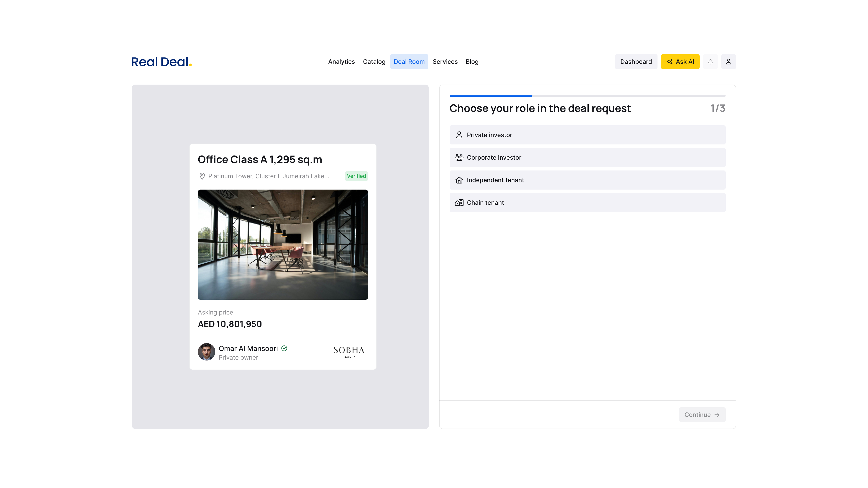868x488 pixels.
Task: Click the Omar Al Mansoori name
Action: 248,348
